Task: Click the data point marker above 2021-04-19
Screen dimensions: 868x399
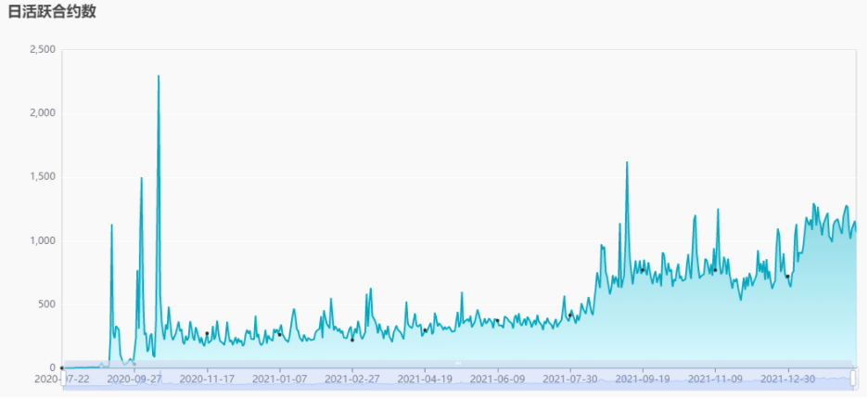Action: point(425,330)
